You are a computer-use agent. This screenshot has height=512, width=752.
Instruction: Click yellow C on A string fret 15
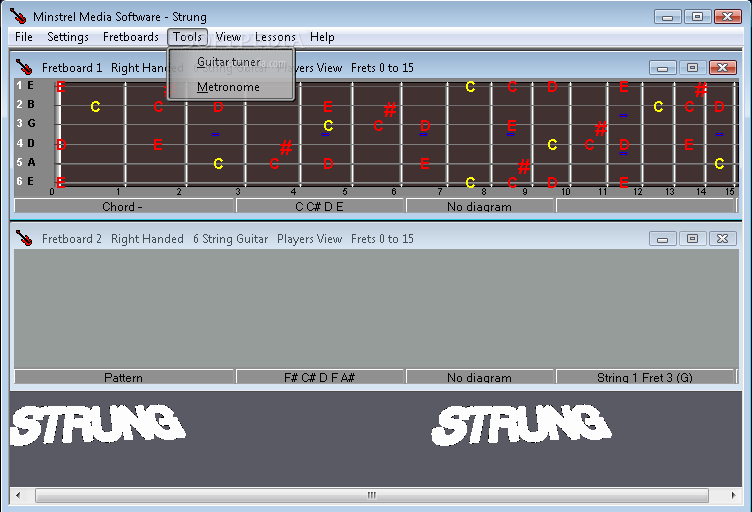(x=719, y=164)
